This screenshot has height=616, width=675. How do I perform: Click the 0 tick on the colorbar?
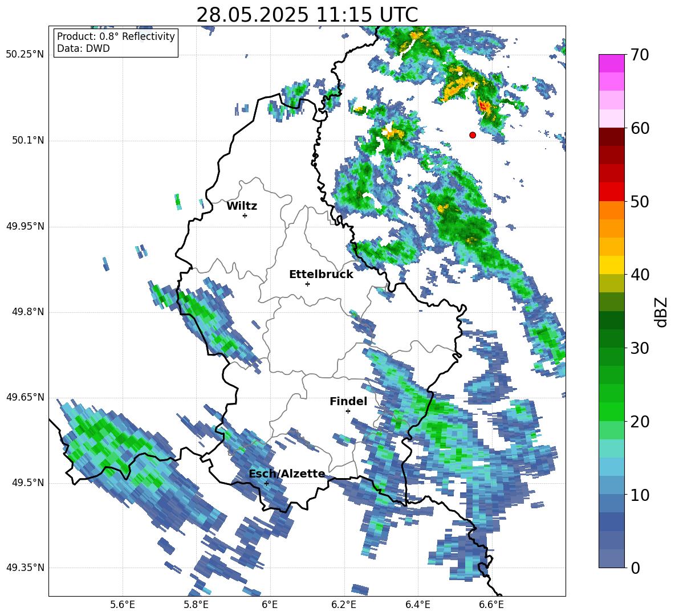[635, 568]
